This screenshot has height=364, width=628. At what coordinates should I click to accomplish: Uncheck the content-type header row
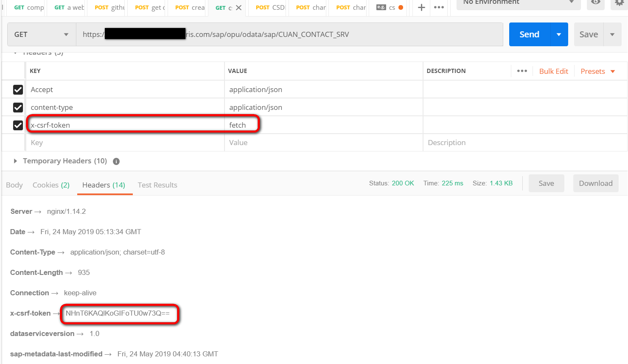tap(17, 107)
